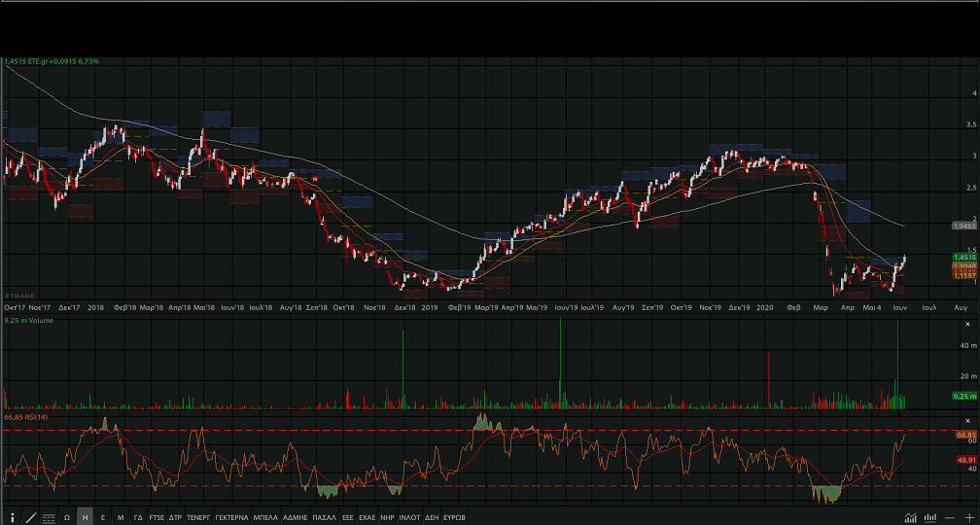
Task: Click the 1,9465 moving average price tag
Action: click(963, 226)
